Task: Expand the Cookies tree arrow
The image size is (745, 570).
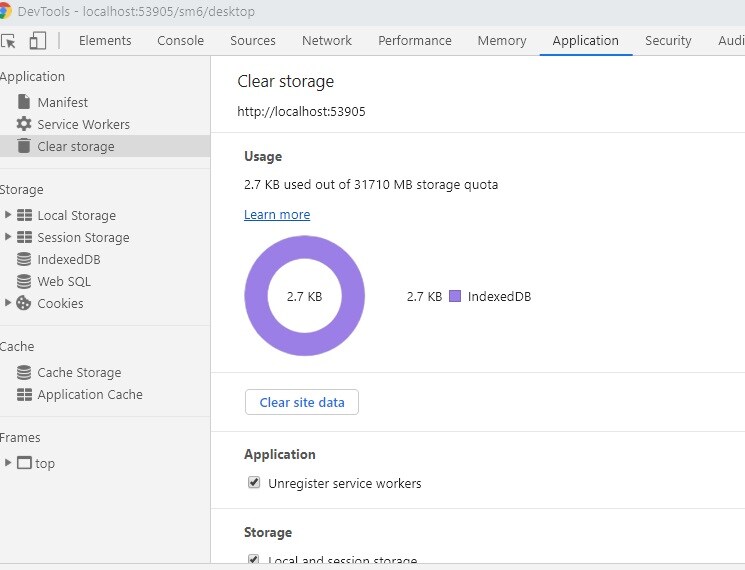Action: coord(8,303)
